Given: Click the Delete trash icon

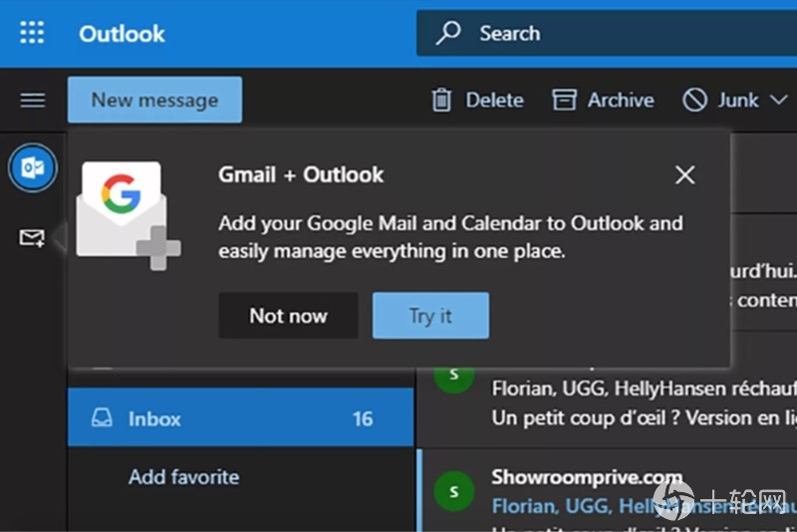Looking at the screenshot, I should point(441,100).
